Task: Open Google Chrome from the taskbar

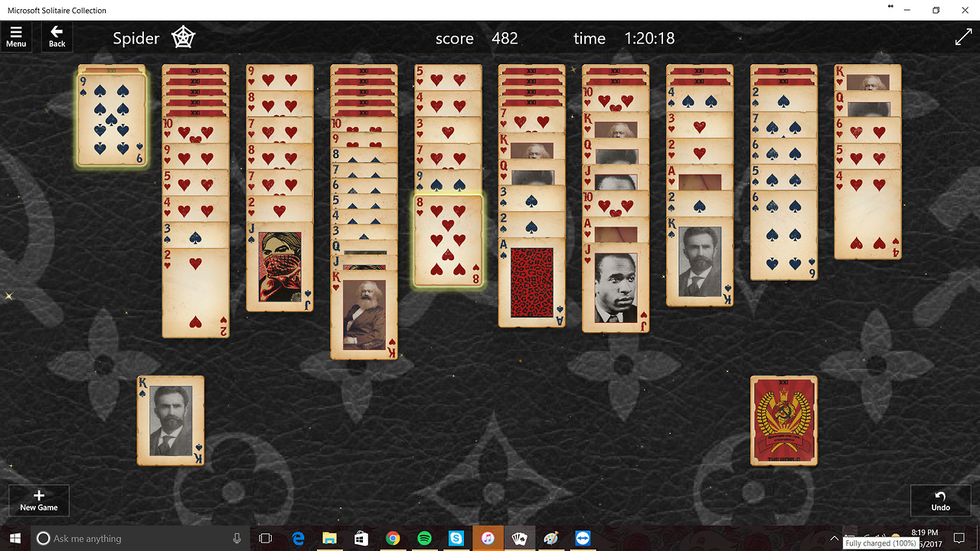Action: point(393,539)
